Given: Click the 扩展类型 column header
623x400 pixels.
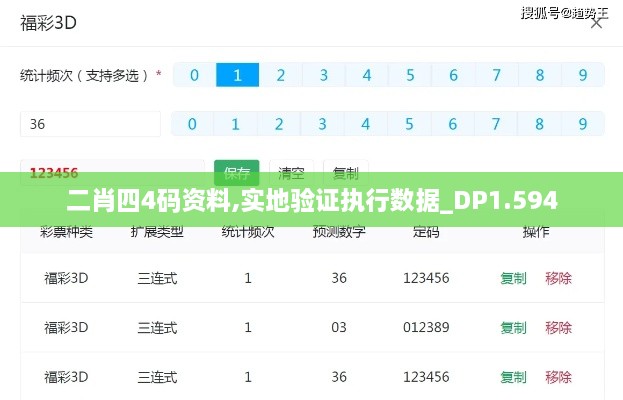Looking at the screenshot, I should (157, 232).
